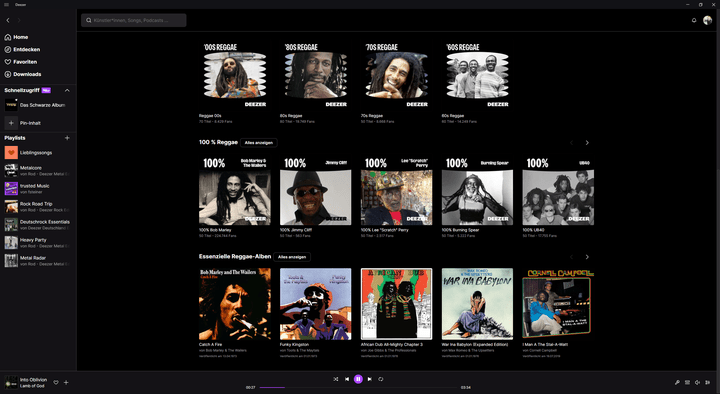Open the 100% Burning Spear playlist cover
Viewport: 720px width, 394px height.
[x=477, y=190]
